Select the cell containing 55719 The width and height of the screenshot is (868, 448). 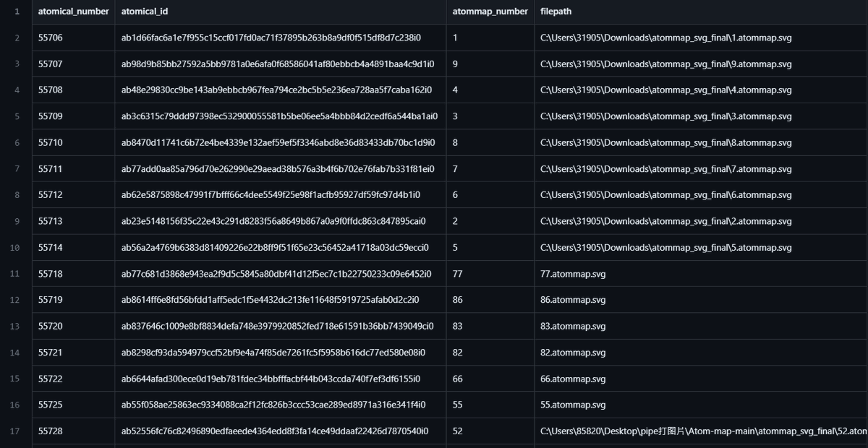pyautogui.click(x=73, y=300)
